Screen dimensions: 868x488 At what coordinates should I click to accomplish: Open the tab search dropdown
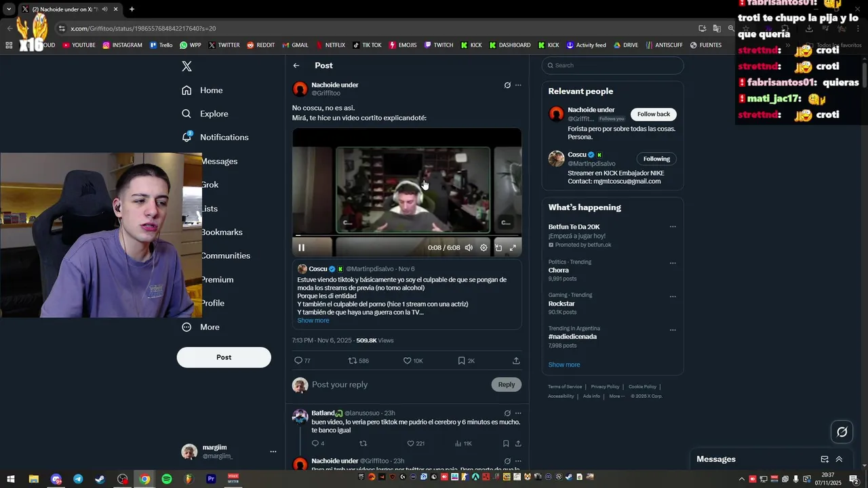tap(9, 9)
